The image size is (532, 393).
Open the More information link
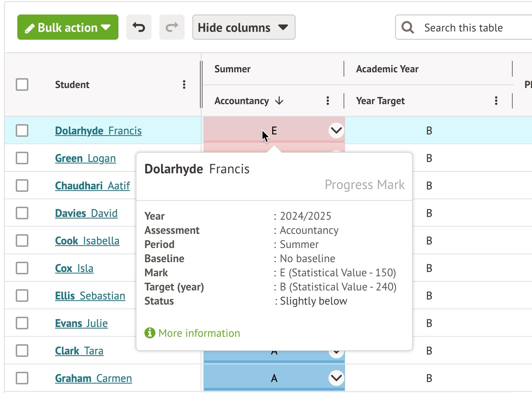pos(199,333)
